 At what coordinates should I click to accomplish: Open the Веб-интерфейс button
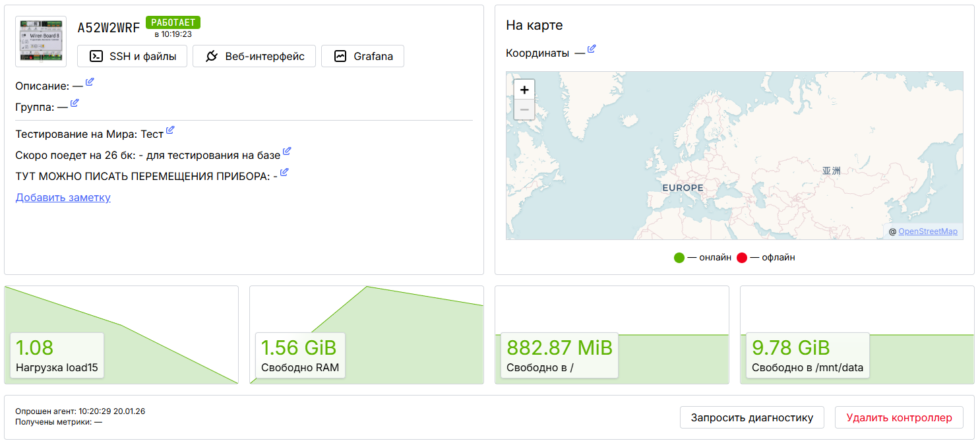coord(254,56)
